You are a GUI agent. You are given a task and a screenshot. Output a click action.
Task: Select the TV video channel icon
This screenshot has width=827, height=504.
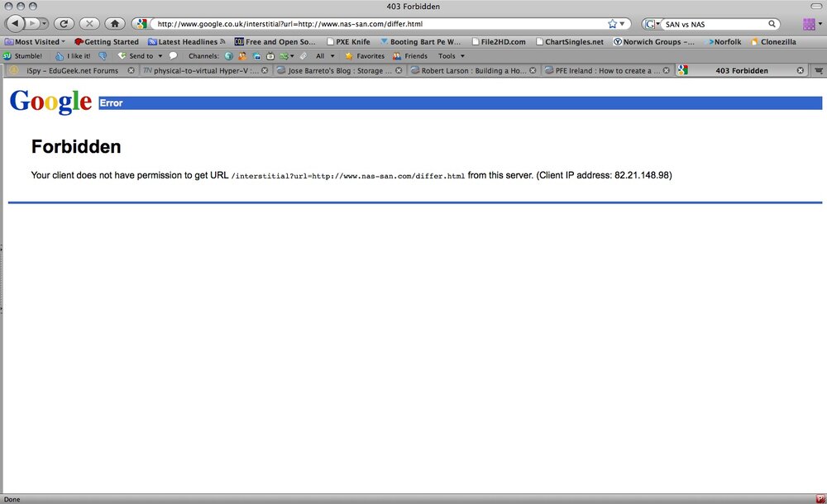coord(270,56)
